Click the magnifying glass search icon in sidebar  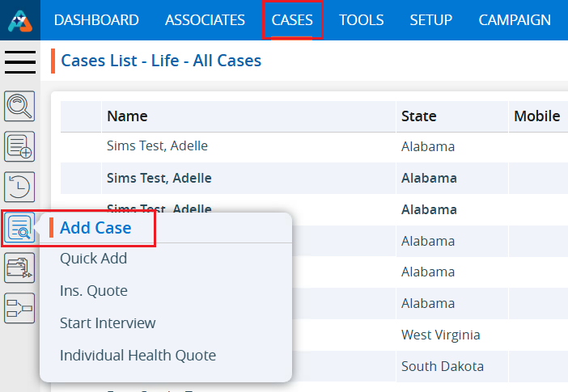pos(19,106)
